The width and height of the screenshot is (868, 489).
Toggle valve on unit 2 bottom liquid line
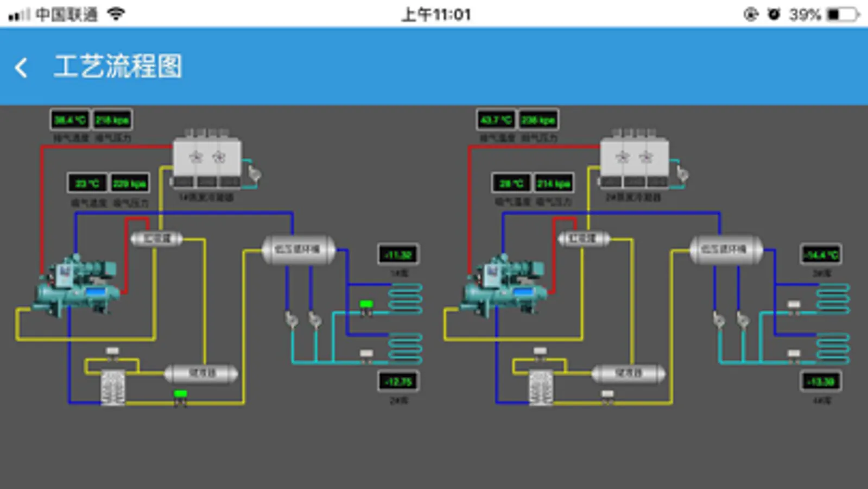coord(607,397)
